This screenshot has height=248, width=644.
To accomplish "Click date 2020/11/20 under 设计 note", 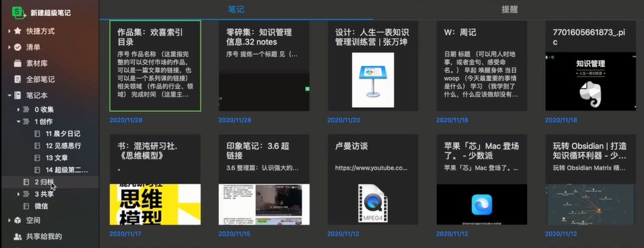I will 343,120.
